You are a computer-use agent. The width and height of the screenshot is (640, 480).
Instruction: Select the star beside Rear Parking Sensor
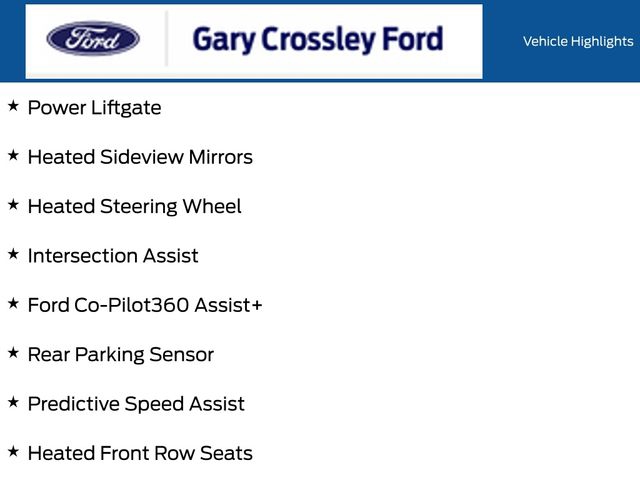13,352
